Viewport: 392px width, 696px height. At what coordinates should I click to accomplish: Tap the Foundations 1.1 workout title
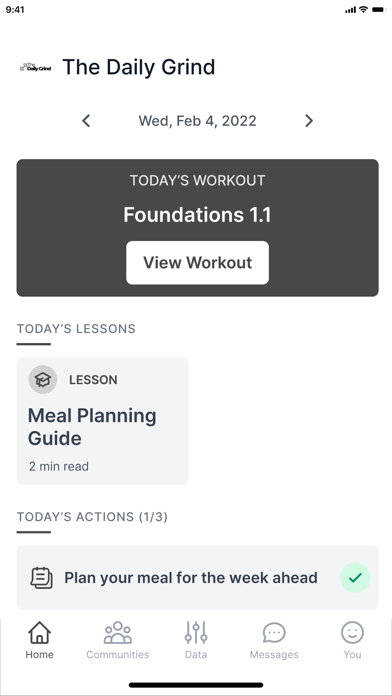click(x=198, y=215)
